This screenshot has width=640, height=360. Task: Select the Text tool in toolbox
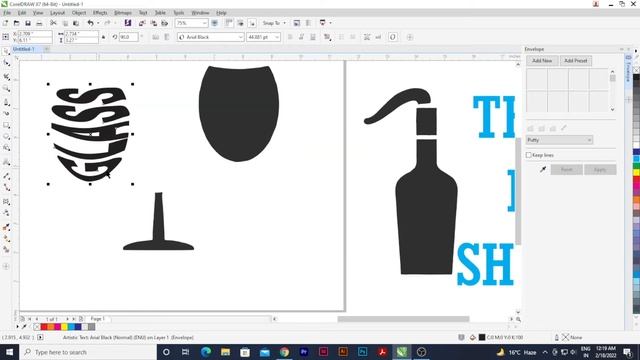click(6, 162)
